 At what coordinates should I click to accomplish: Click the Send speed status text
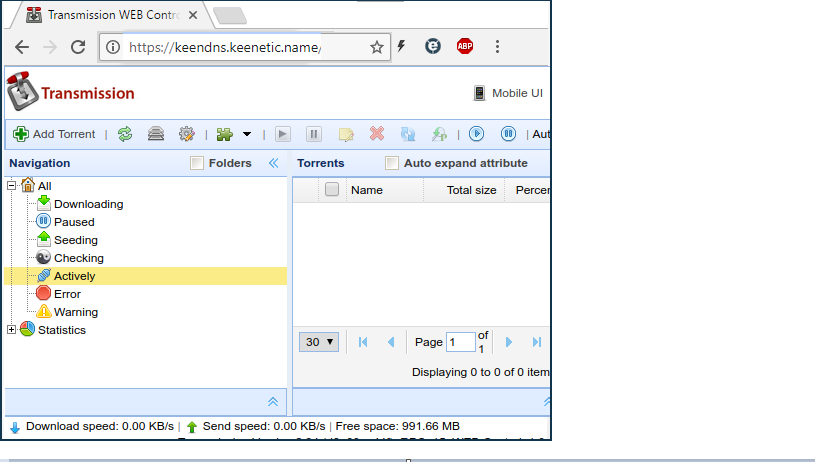click(264, 427)
